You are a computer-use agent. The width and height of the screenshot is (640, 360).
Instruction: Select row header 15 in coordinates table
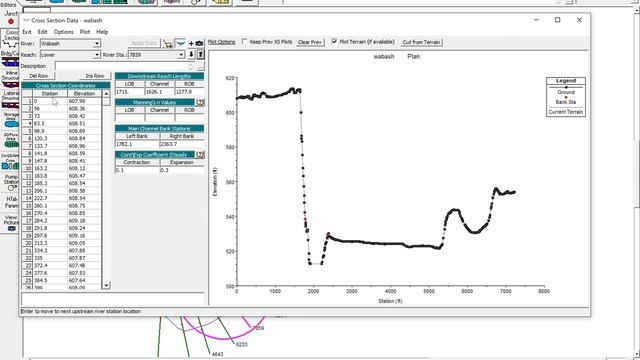(27, 206)
